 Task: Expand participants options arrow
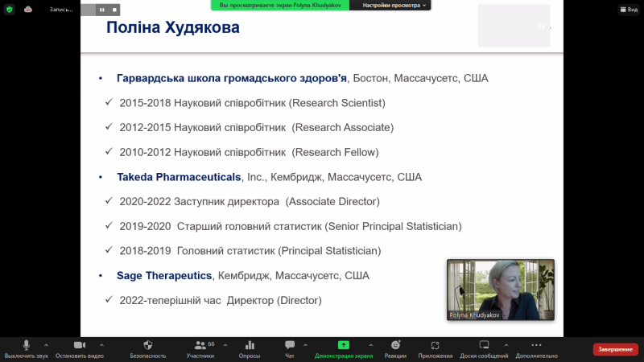(x=225, y=345)
